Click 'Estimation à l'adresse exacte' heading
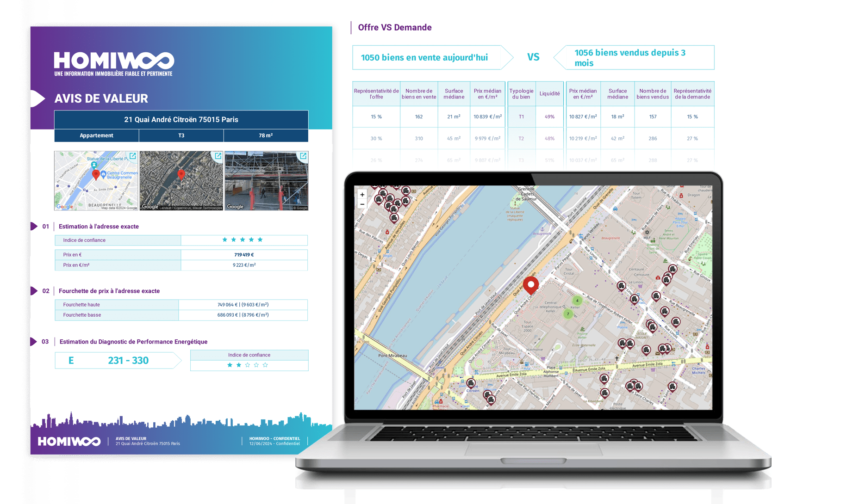The height and width of the screenshot is (504, 847). pos(99,227)
